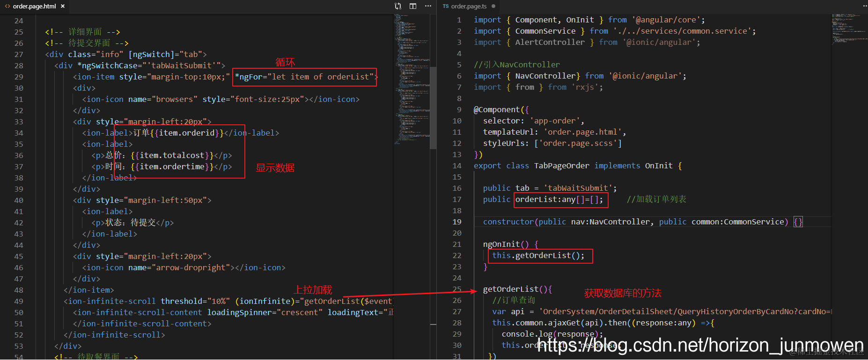Click the {{item.totalcost}} binding
The width and height of the screenshot is (868, 360).
(x=172, y=155)
